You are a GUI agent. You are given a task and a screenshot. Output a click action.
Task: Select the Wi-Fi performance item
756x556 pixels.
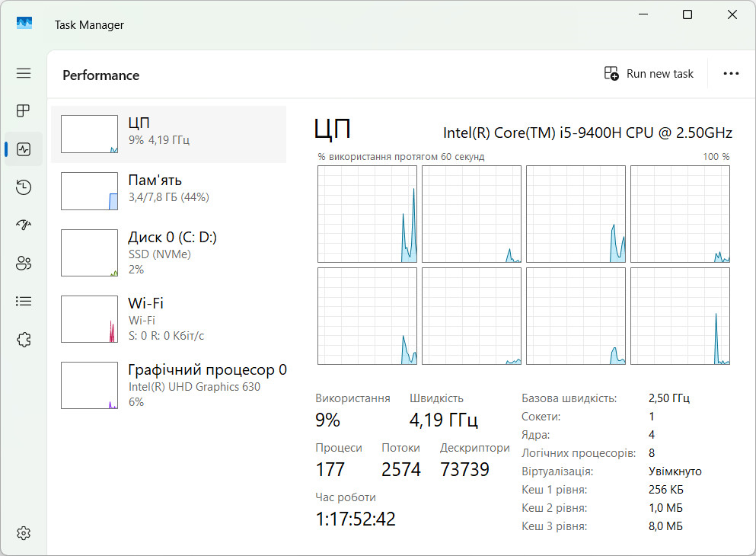click(169, 318)
